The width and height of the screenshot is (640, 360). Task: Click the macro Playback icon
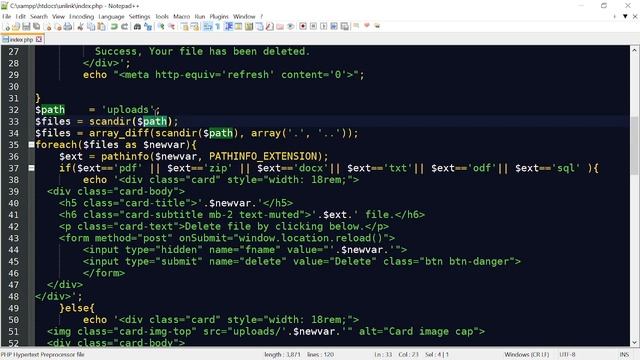pos(323,27)
